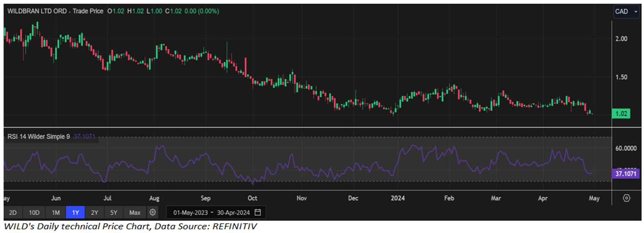Click the Oct month axis label
The width and height of the screenshot is (644, 233).
252,198
